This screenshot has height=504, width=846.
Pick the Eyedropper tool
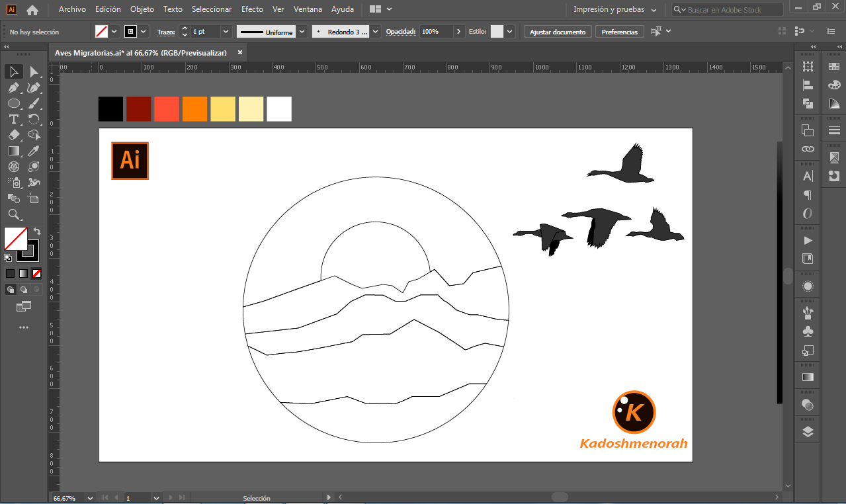[34, 151]
